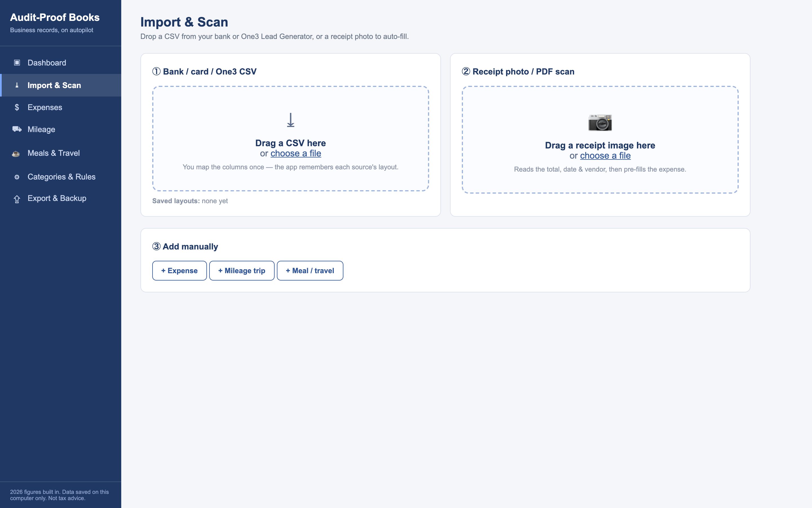Click the Categories & Rules gear icon

coord(17,177)
